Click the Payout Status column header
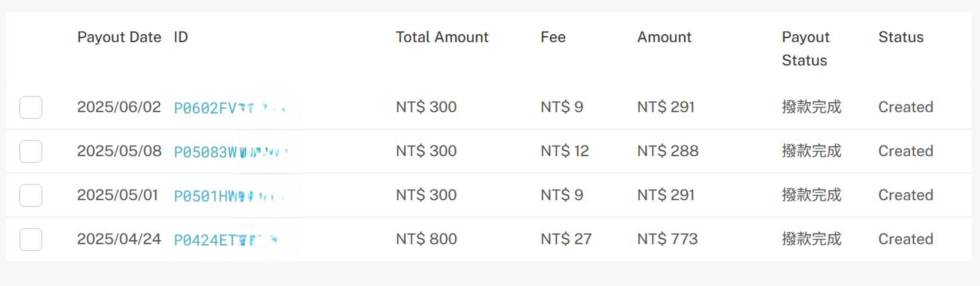 pos(805,48)
